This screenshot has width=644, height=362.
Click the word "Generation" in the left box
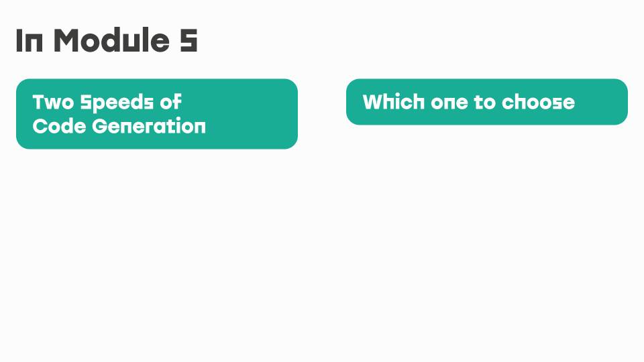pyautogui.click(x=149, y=126)
